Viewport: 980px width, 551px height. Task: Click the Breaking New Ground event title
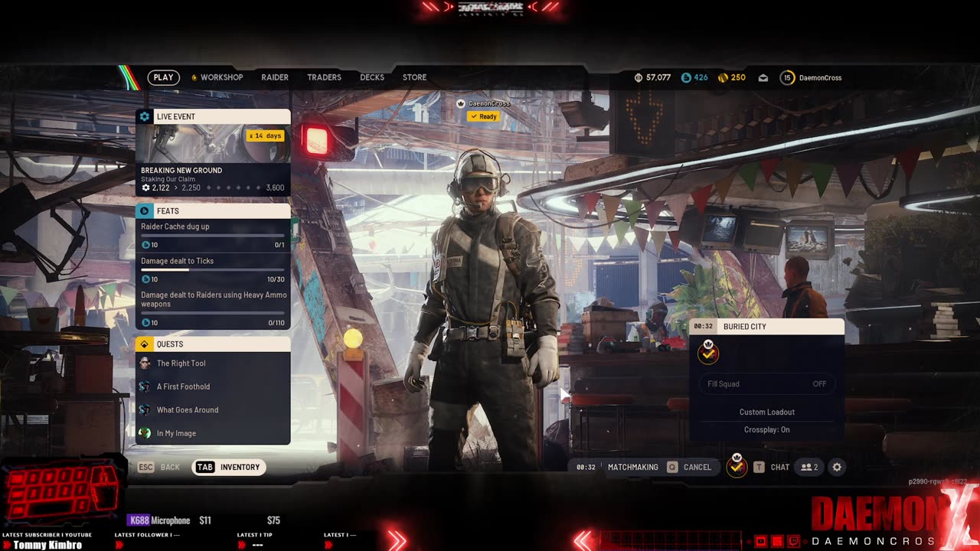(x=181, y=170)
